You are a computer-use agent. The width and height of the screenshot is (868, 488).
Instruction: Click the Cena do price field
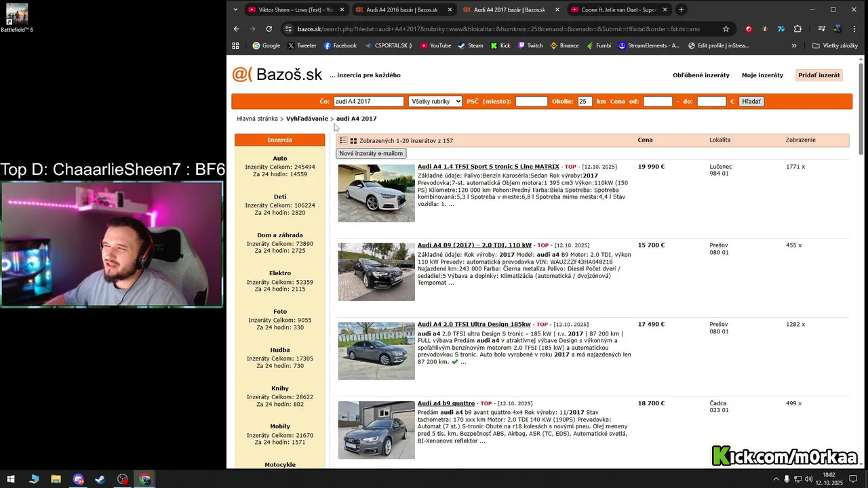[712, 102]
